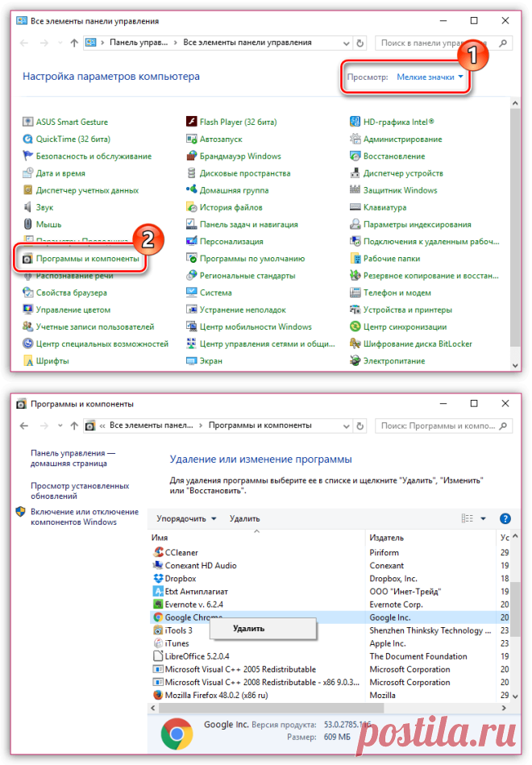Viewport: 532px width, 765px height.
Task: Open Экран display icon
Action: (x=191, y=361)
